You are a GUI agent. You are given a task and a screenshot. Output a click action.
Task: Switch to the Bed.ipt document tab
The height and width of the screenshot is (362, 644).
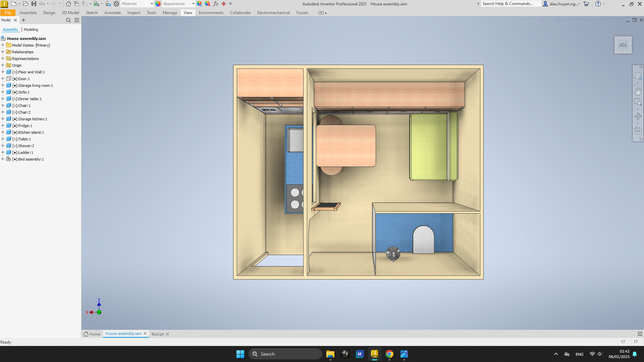pos(158,334)
